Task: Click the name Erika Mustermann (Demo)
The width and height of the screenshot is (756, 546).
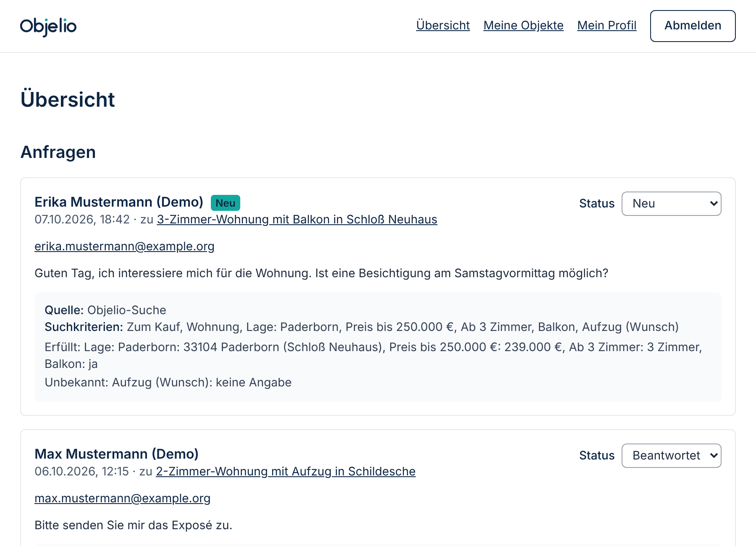Action: [119, 202]
